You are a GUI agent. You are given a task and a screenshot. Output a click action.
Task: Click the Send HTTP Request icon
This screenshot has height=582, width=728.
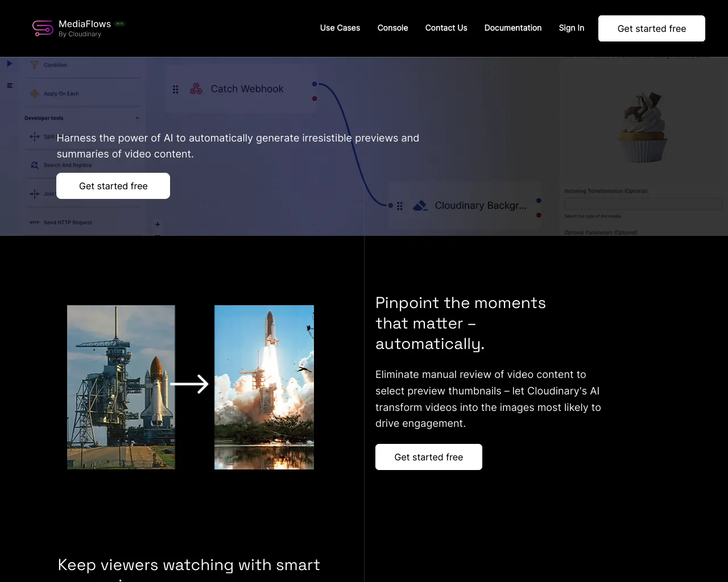pos(34,222)
